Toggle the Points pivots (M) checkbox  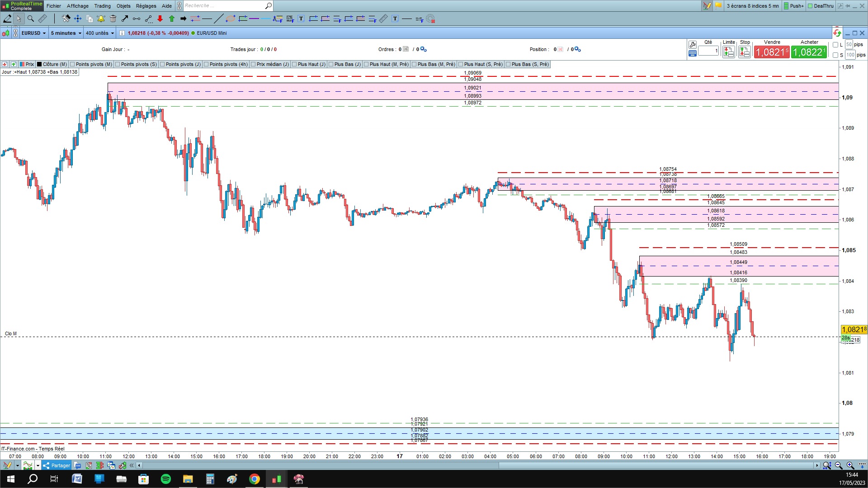point(72,64)
